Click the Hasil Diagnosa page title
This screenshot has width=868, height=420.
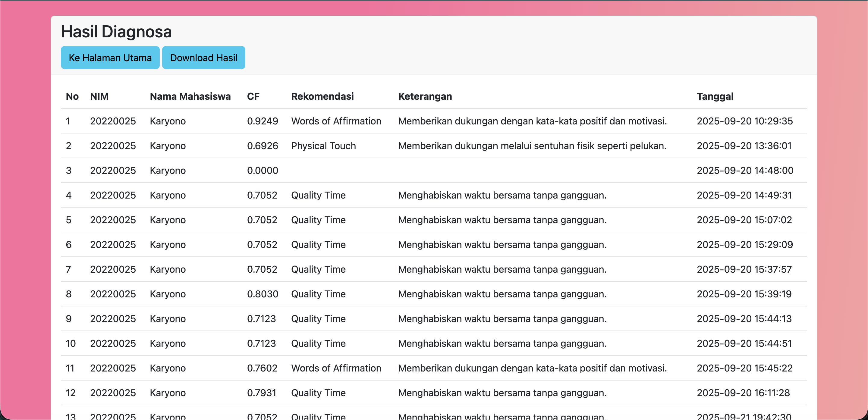(116, 31)
